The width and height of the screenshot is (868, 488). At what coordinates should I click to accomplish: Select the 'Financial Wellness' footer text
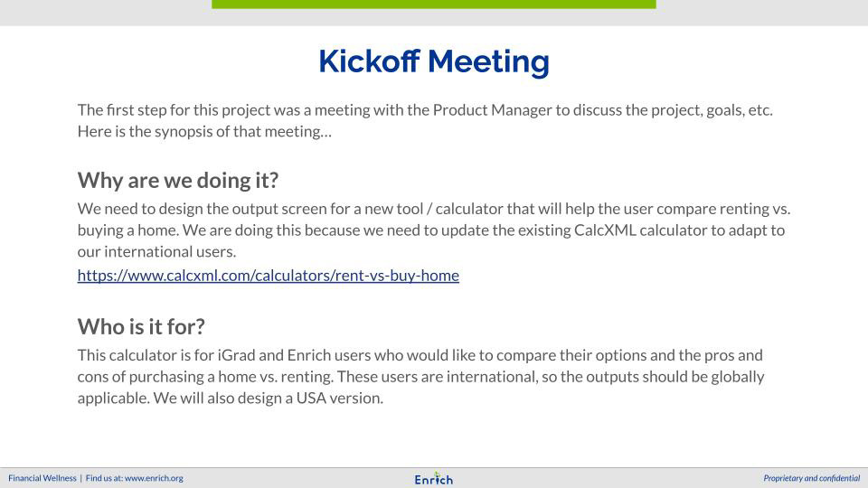42,478
